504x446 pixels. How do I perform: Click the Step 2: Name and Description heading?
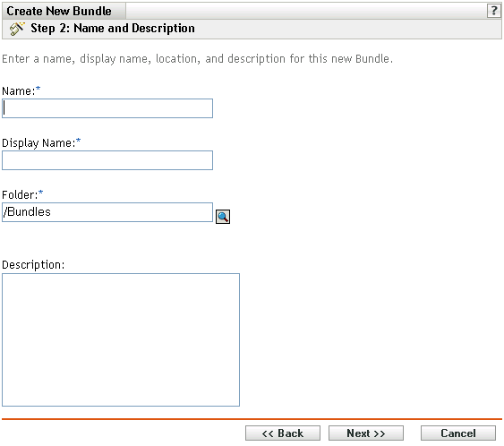[x=113, y=29]
